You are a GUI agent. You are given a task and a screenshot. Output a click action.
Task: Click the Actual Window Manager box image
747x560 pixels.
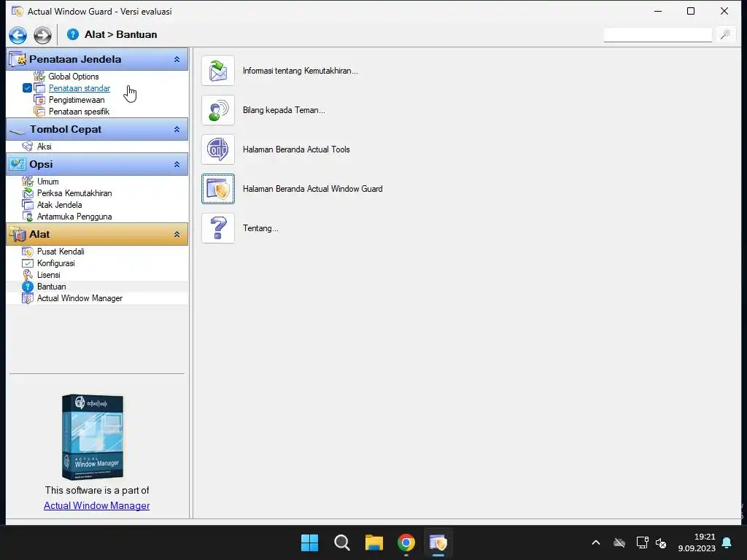tap(93, 437)
